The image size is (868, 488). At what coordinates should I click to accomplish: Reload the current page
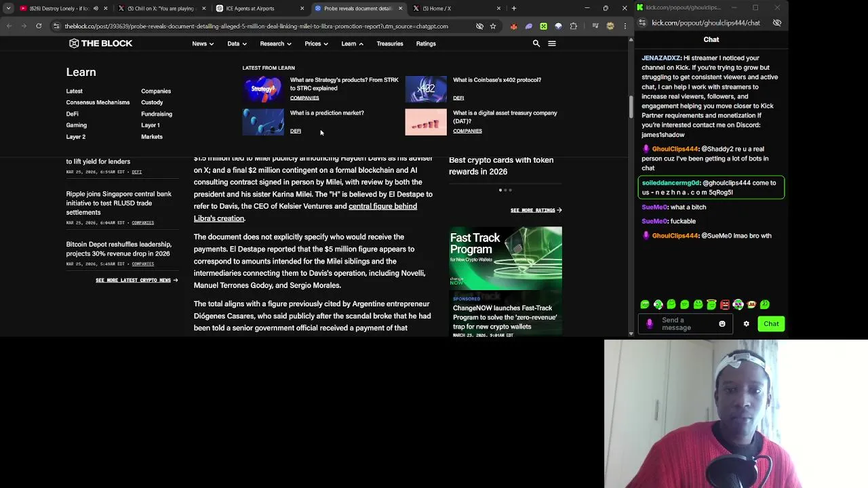point(39,26)
